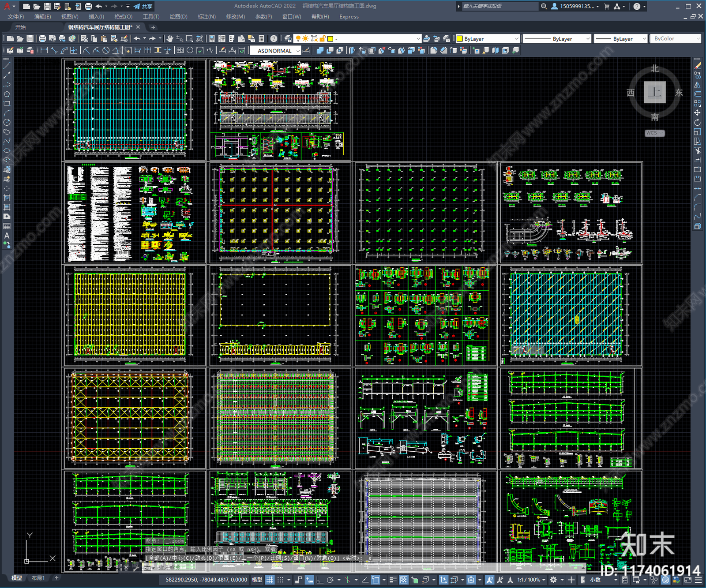Toggle object snap square icon in status bar

(x=376, y=580)
